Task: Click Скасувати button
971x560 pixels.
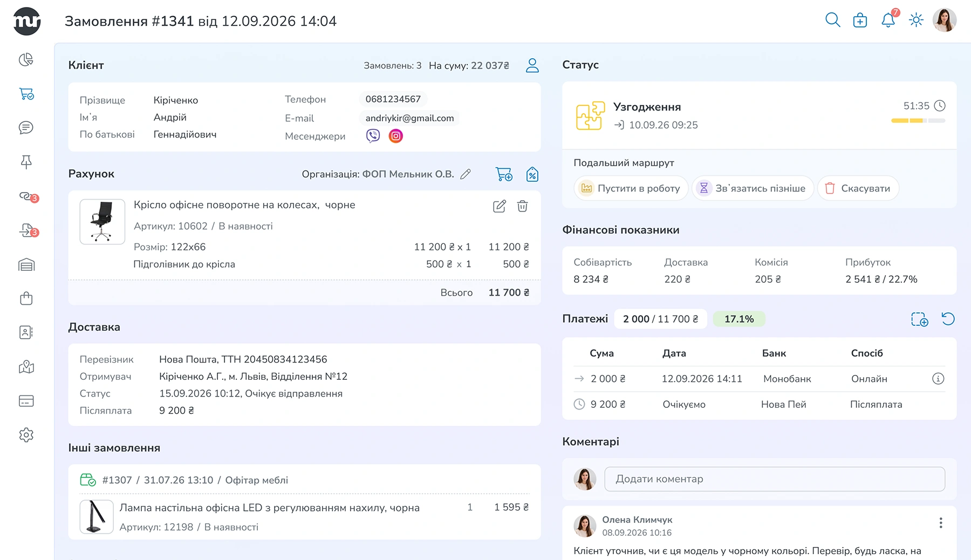Action: [x=858, y=188]
